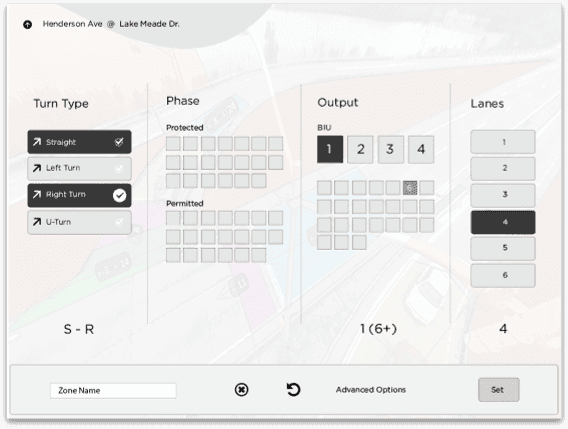Open Advanced Options
Screen dimensions: 568x429
click(371, 390)
